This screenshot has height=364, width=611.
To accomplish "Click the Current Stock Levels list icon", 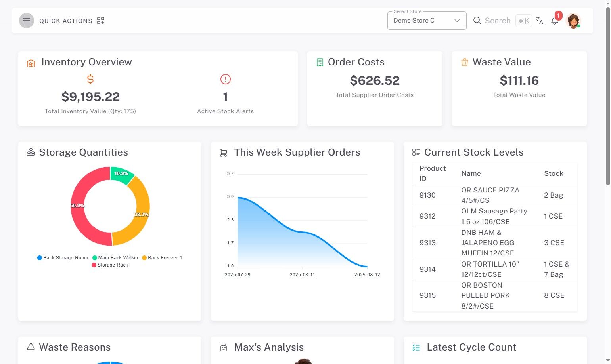I will [x=416, y=152].
